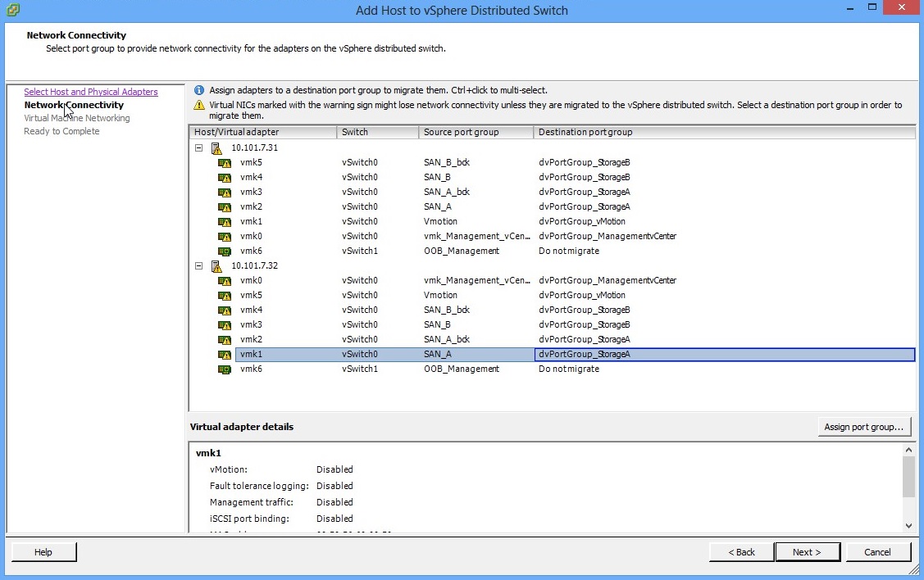Go back to the previous wizard step

(x=741, y=552)
